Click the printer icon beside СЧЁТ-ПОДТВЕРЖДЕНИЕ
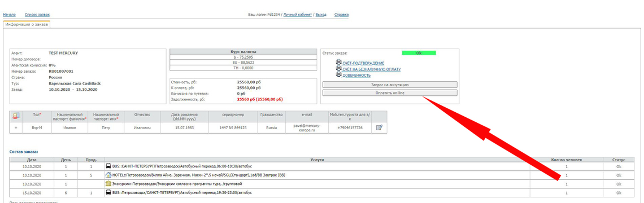This screenshot has width=644, height=203. coord(338,63)
